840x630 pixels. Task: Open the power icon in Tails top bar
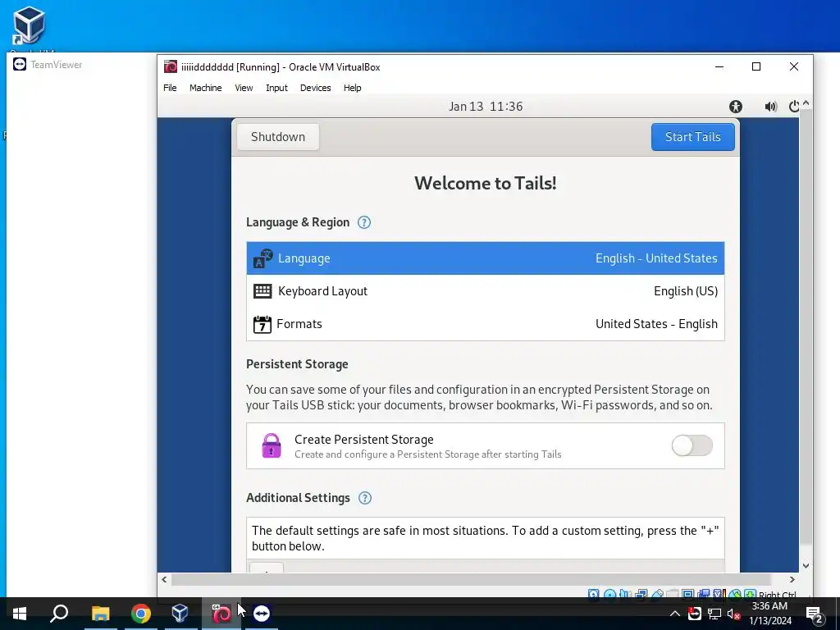[x=794, y=107]
